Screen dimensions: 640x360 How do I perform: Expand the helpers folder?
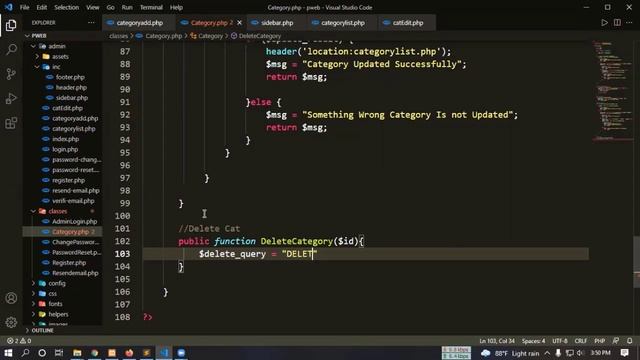58,314
